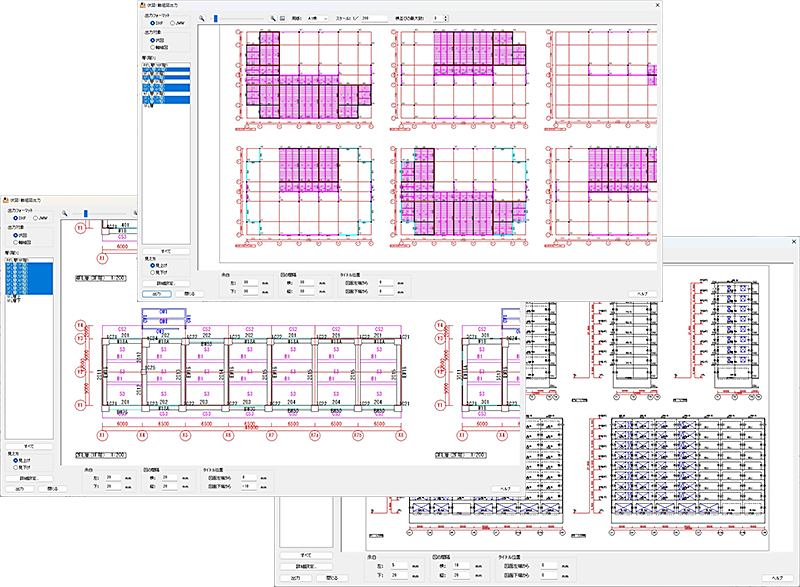Click the 閉じる button in left window
The width and height of the screenshot is (800, 587).
[51, 488]
